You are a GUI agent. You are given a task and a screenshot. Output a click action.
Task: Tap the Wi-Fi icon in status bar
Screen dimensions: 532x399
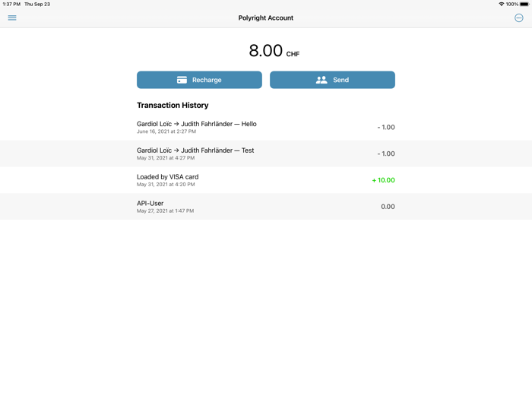(501, 4)
